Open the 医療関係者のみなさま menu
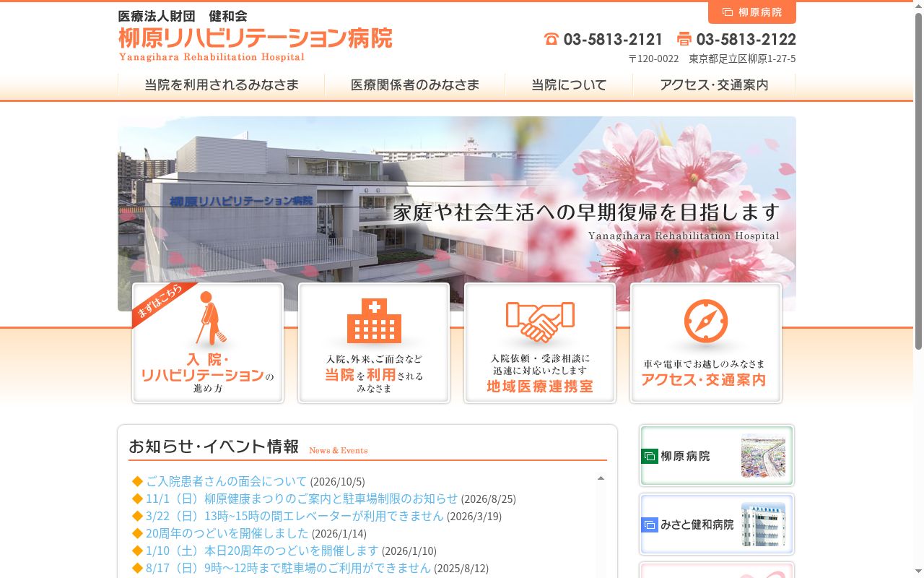Image resolution: width=924 pixels, height=578 pixels. 415,85
